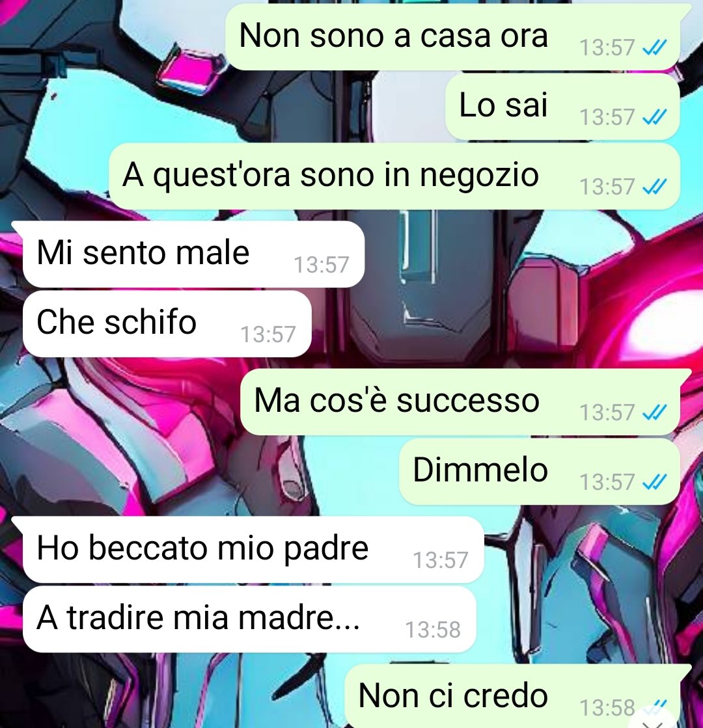Tap the 'Dimmelo' sent message

coord(540,472)
